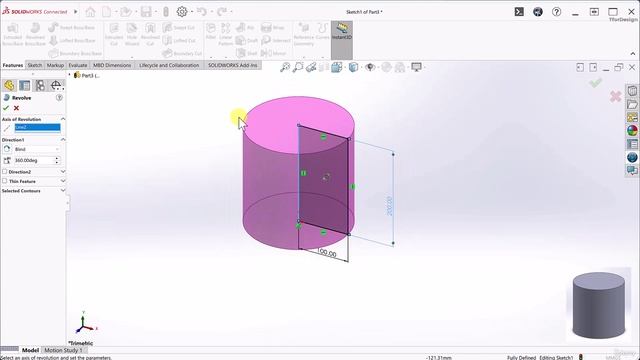Open the FeatureManager design tree tab
640x360 pixels.
pyautogui.click(x=9, y=85)
